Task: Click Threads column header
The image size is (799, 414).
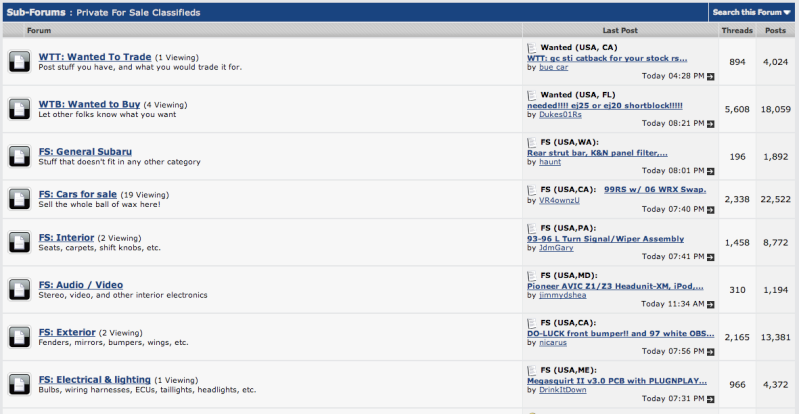Action: pyautogui.click(x=737, y=31)
